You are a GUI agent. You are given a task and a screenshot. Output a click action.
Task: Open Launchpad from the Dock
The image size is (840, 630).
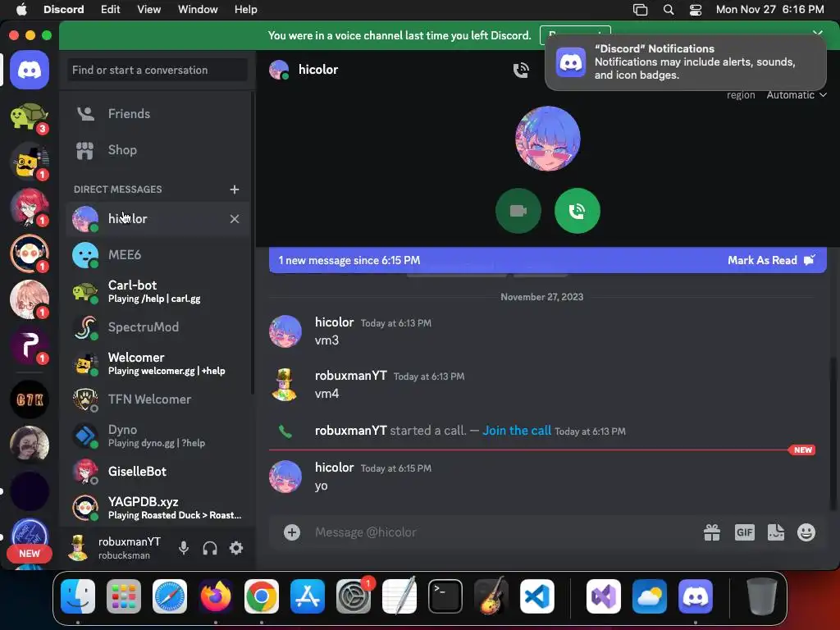(124, 596)
